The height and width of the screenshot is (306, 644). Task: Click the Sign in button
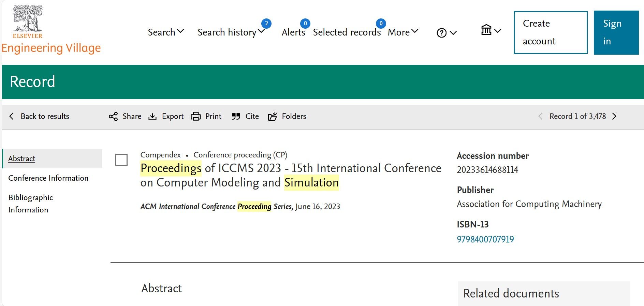[616, 32]
